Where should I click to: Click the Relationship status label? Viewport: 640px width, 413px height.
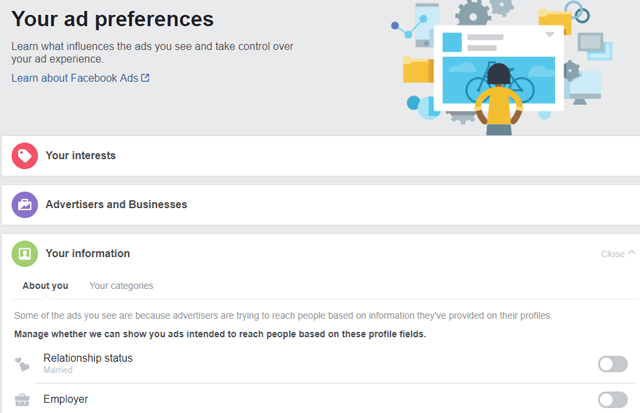[x=88, y=358]
